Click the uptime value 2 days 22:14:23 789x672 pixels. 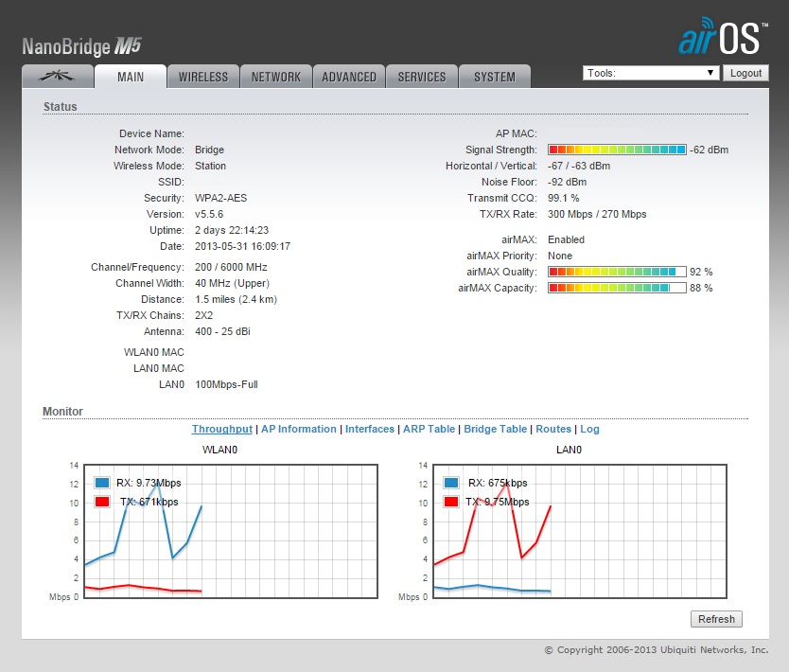click(x=232, y=230)
